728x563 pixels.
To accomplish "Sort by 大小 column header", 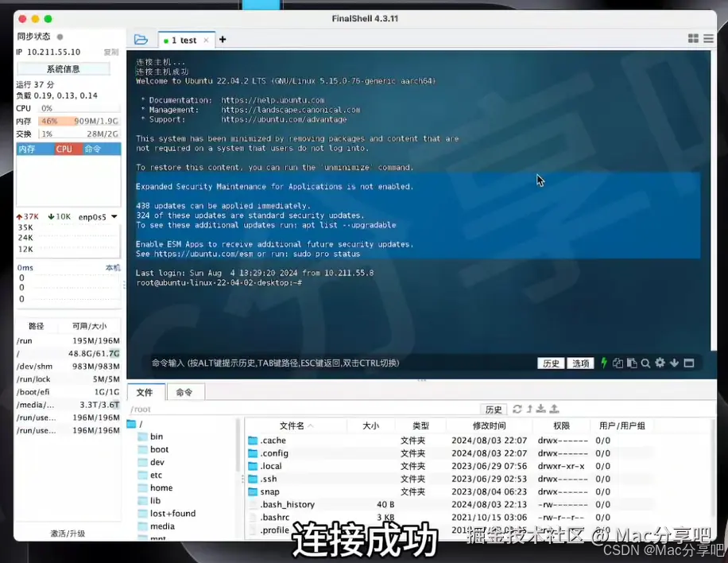I will pos(371,425).
